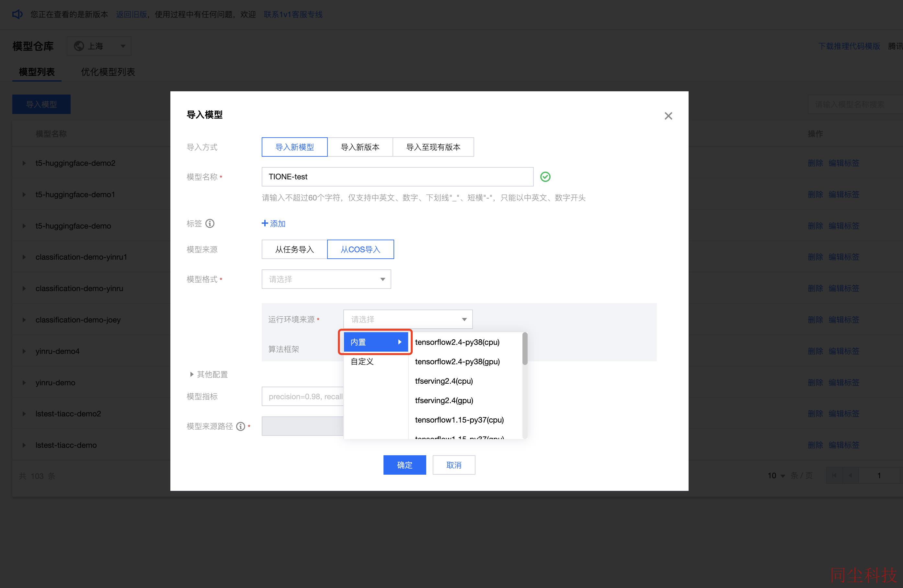Click 编辑标签 for lstest-tiacc-demo2
The image size is (903, 588).
[x=844, y=414]
